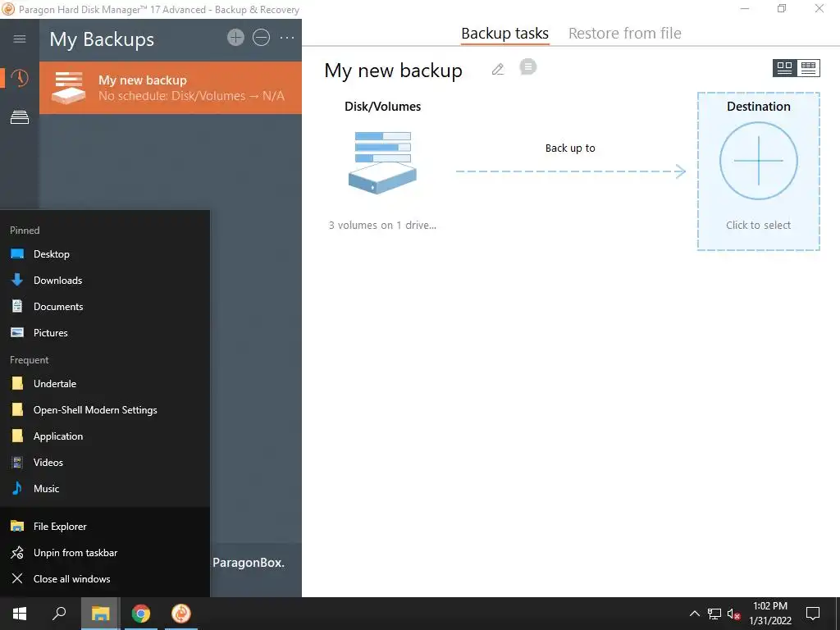This screenshot has height=630, width=840.
Task: Click File Explorer taskbar icon
Action: (x=100, y=614)
